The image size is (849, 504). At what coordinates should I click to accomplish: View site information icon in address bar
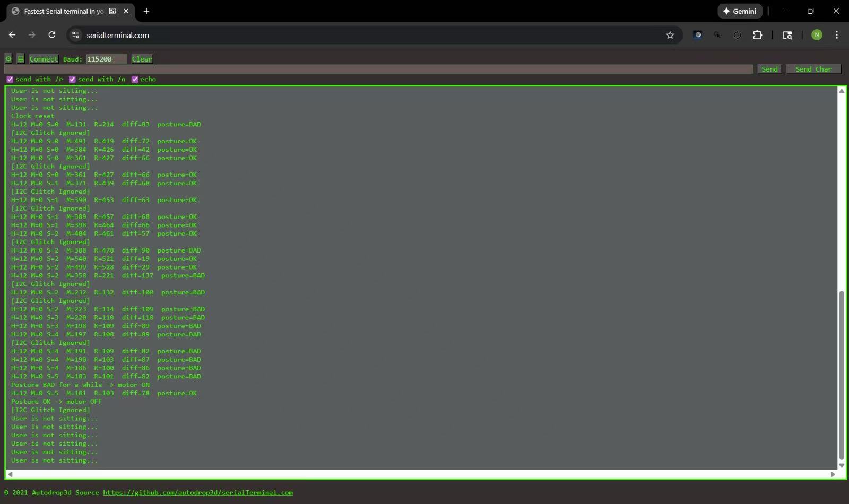[x=76, y=35]
